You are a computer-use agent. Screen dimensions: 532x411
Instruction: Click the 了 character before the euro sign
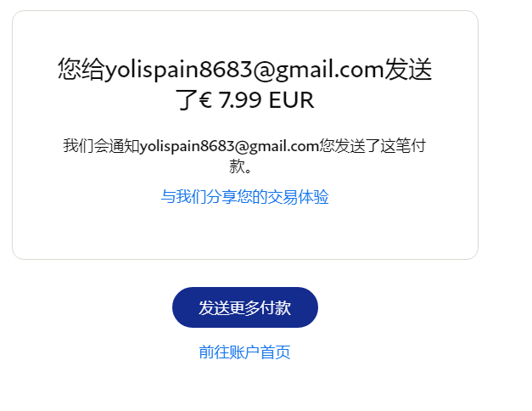(187, 100)
